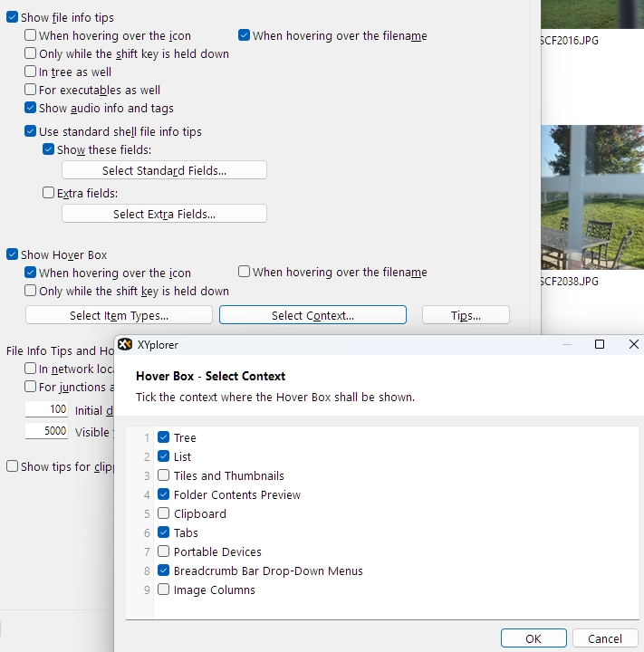Uncheck Use standard shell file info tips
This screenshot has height=652, width=644.
pyautogui.click(x=31, y=131)
